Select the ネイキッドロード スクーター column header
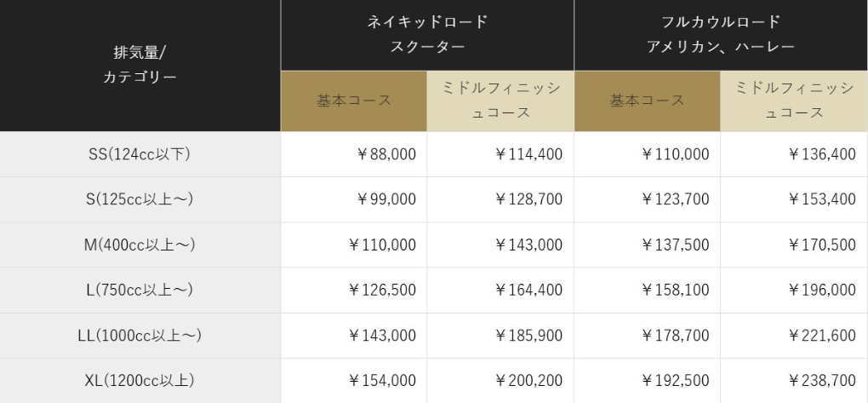868x403 pixels. pyautogui.click(x=427, y=35)
